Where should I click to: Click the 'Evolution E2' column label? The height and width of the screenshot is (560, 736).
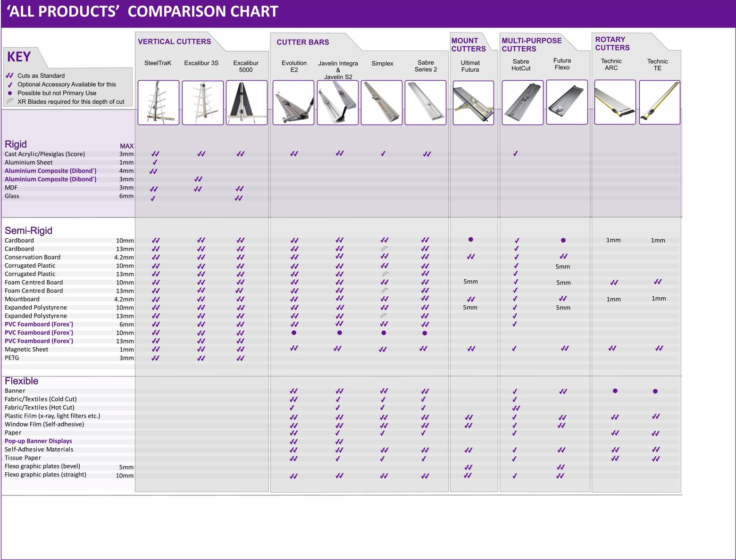(x=294, y=67)
